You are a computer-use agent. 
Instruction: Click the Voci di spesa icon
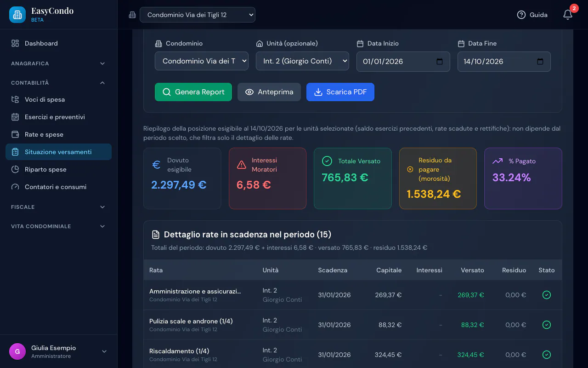click(x=15, y=99)
